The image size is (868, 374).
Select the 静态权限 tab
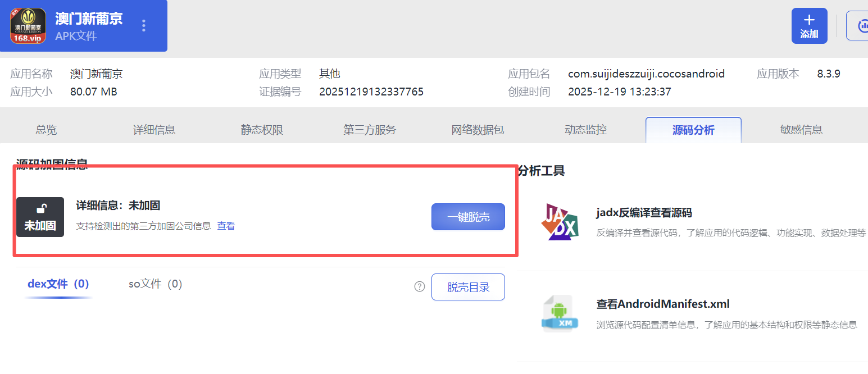point(262,130)
